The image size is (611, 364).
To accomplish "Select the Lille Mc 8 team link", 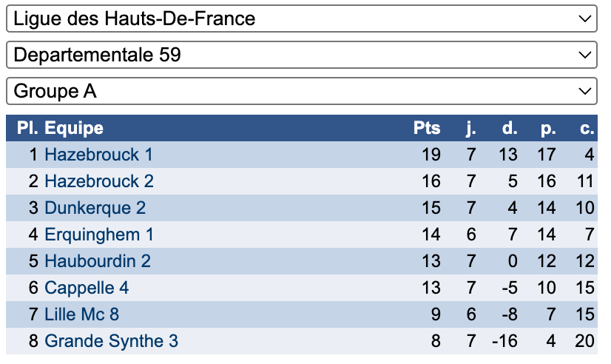I will point(81,314).
